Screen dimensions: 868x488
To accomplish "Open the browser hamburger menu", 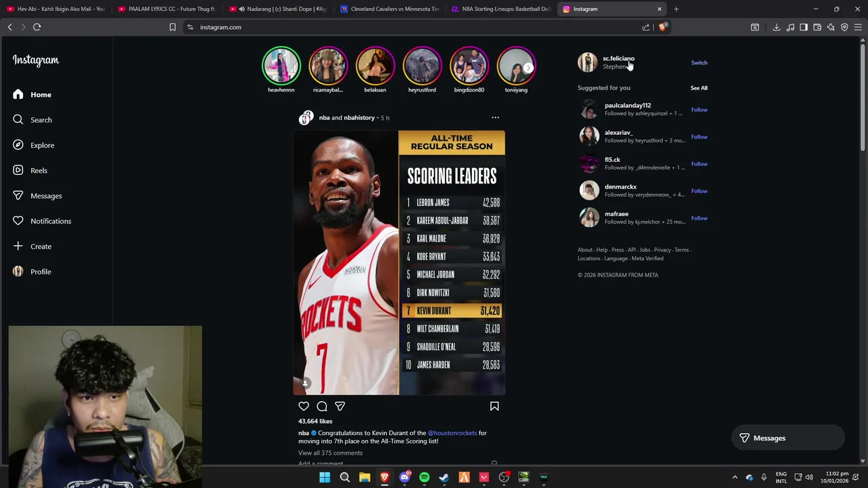I will [x=858, y=27].
